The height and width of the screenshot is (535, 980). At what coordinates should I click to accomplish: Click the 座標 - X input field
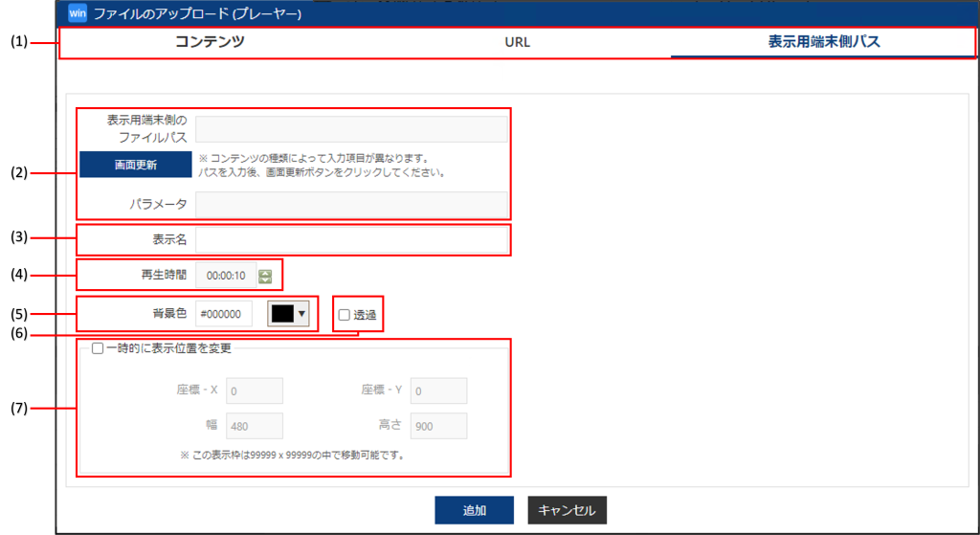coord(255,391)
